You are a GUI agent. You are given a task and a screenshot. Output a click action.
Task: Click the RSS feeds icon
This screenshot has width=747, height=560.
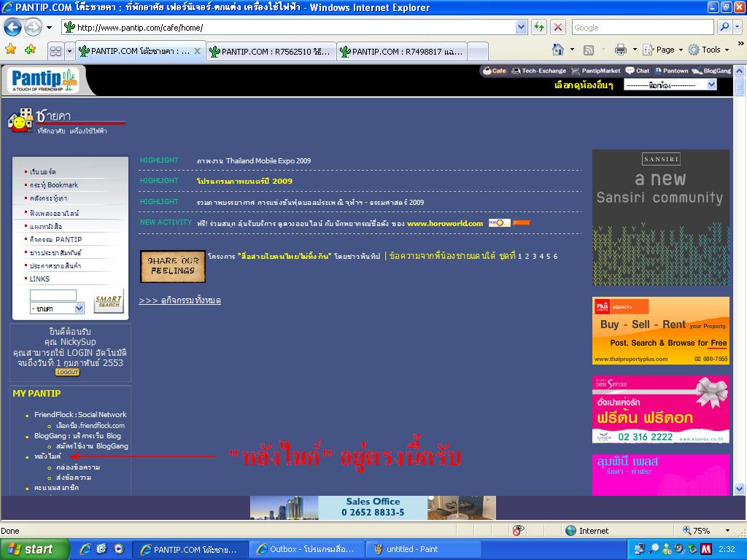pyautogui.click(x=589, y=50)
